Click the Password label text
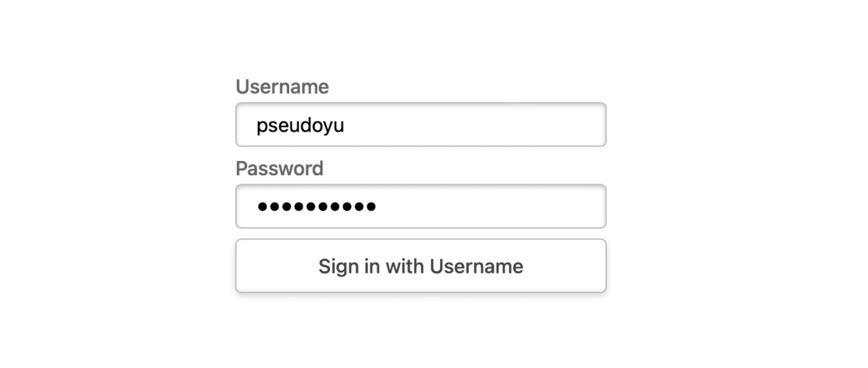The image size is (868, 368). (x=279, y=169)
